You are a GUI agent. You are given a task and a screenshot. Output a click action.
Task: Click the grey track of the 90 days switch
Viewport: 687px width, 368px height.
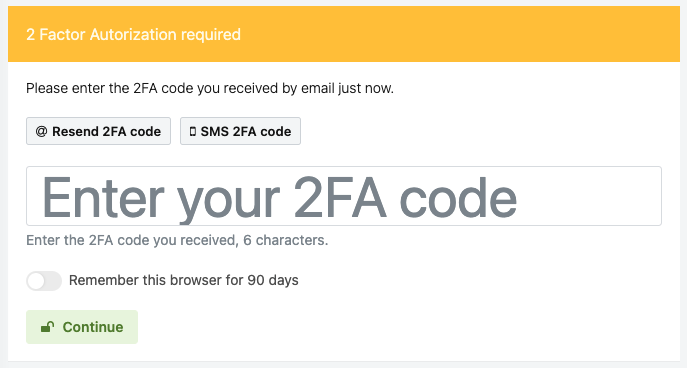click(x=53, y=281)
